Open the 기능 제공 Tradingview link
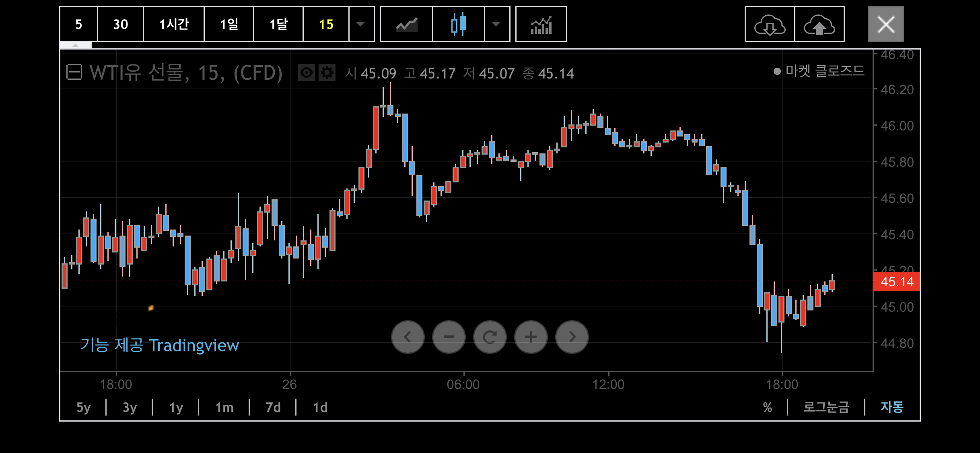The height and width of the screenshot is (453, 980). (160, 345)
